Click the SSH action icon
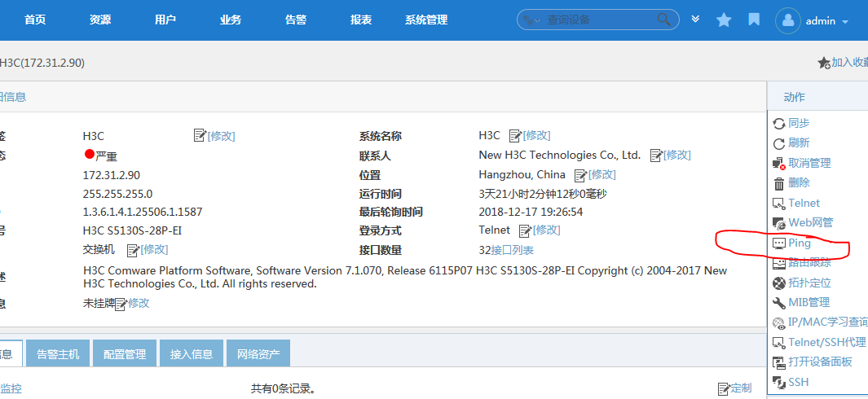Screen dimensions: 868x399 click(779, 383)
